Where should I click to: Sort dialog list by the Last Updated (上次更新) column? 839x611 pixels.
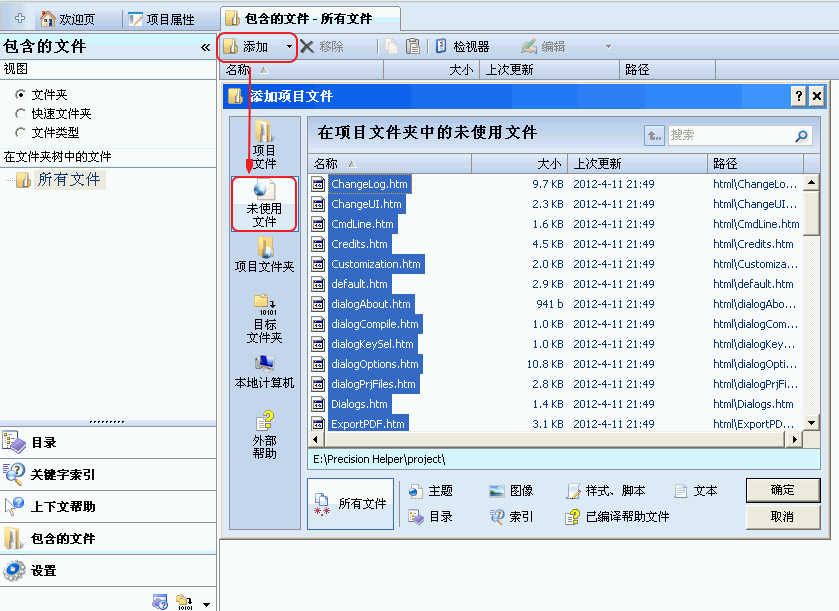637,164
